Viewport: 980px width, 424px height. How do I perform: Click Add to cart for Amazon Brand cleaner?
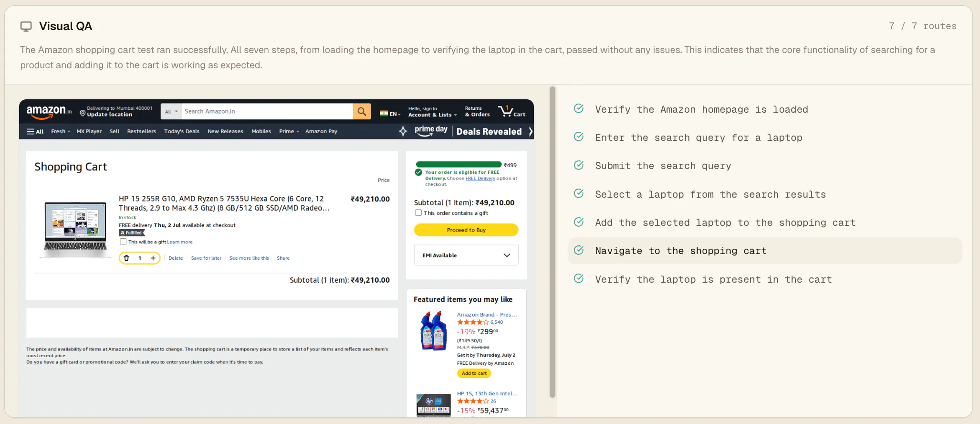point(474,373)
